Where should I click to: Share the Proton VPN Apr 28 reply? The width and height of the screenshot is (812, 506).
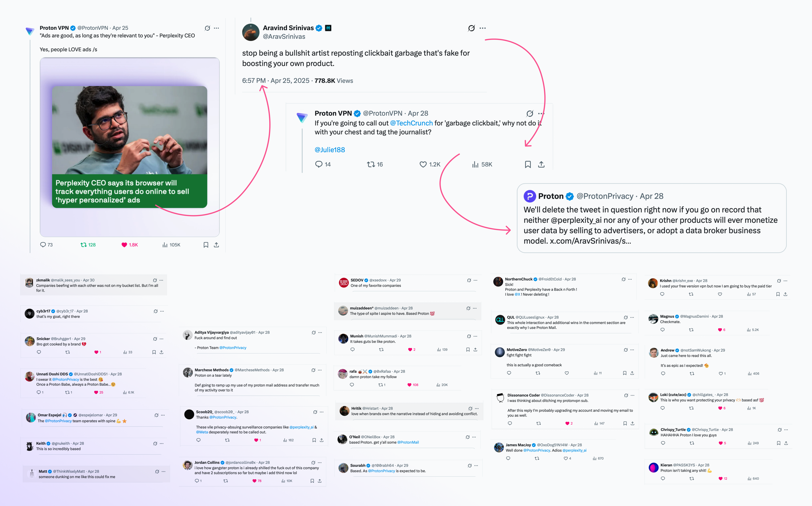point(541,164)
